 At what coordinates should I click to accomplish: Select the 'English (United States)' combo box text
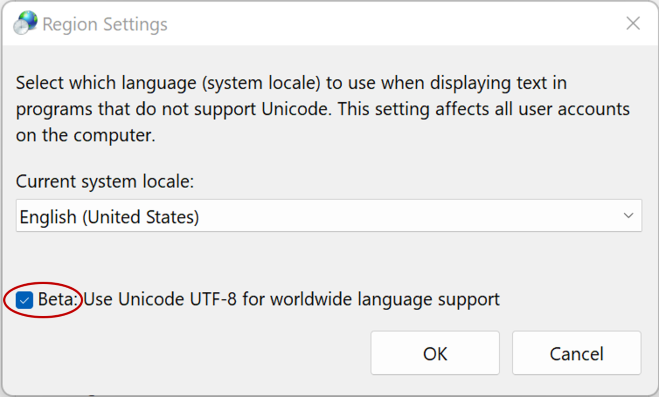pos(109,217)
